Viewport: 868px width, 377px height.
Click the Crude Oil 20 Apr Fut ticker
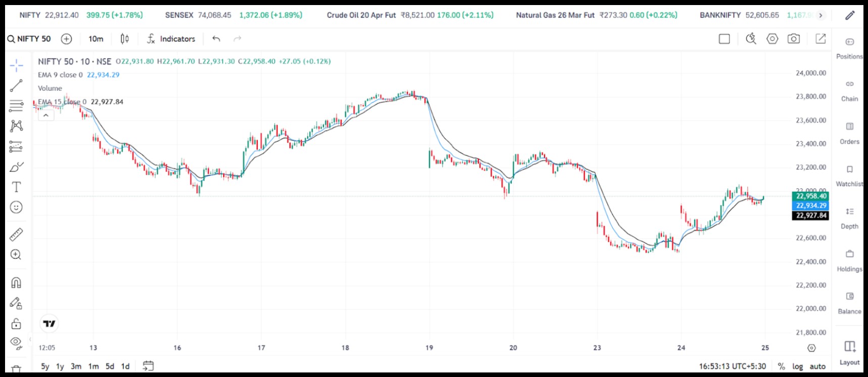click(410, 15)
